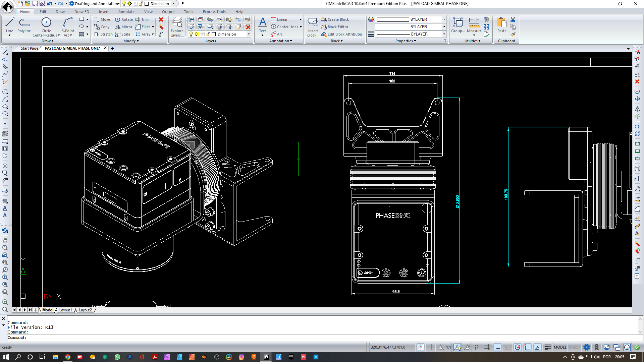Toggle the grid display in status bar
This screenshot has width=644, height=362.
click(487, 347)
